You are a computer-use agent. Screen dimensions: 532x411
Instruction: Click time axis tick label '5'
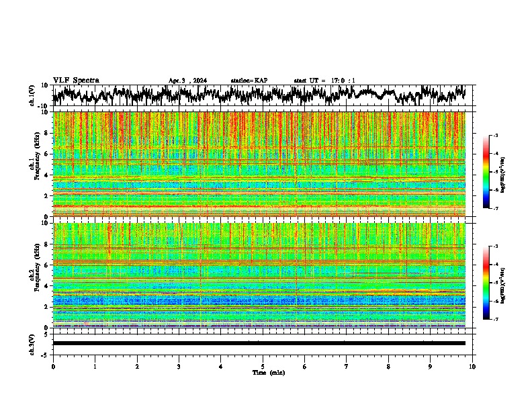point(263,367)
